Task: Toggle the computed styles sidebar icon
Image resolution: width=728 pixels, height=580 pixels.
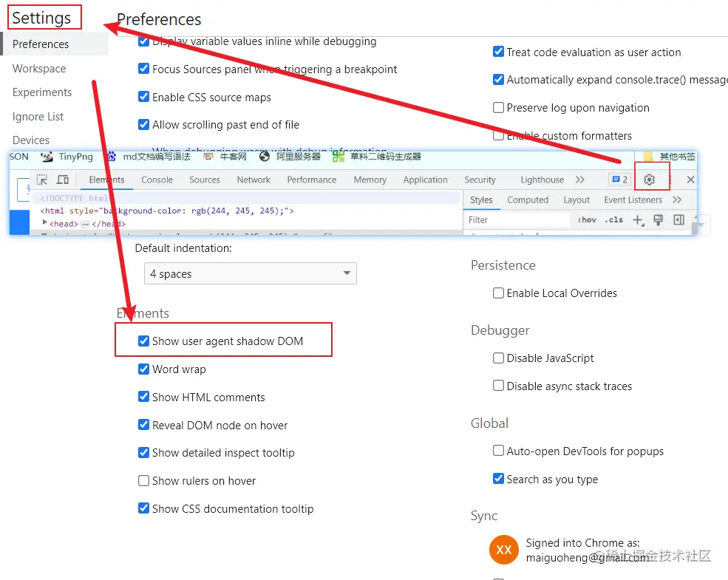Action: point(678,220)
